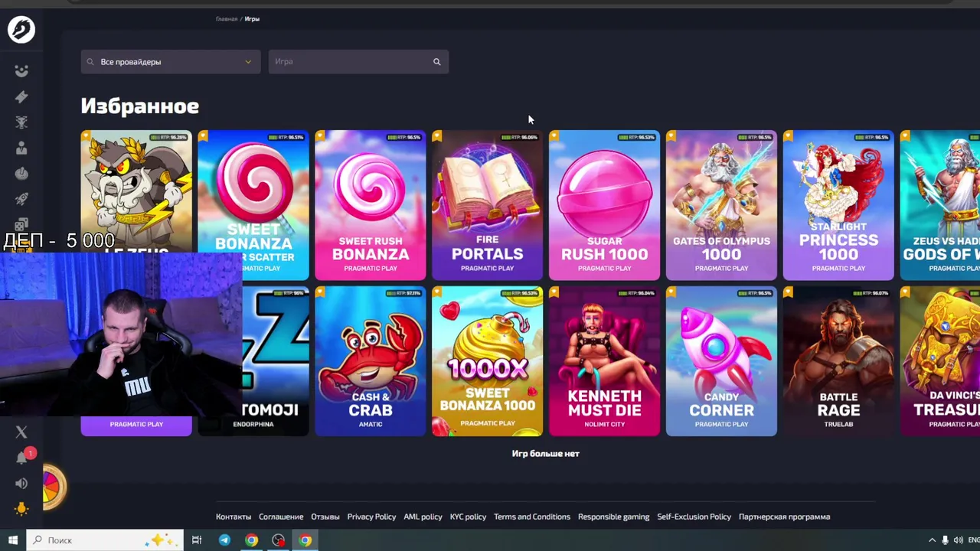This screenshot has width=980, height=551.
Task: Open the ticket icon in the sidebar
Action: pos(21,96)
